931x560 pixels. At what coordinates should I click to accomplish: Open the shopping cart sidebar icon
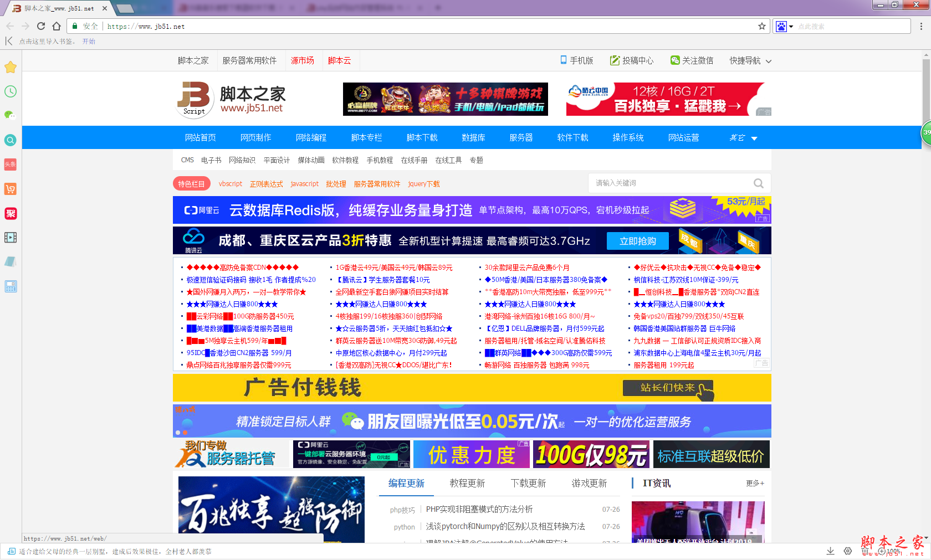click(x=11, y=189)
